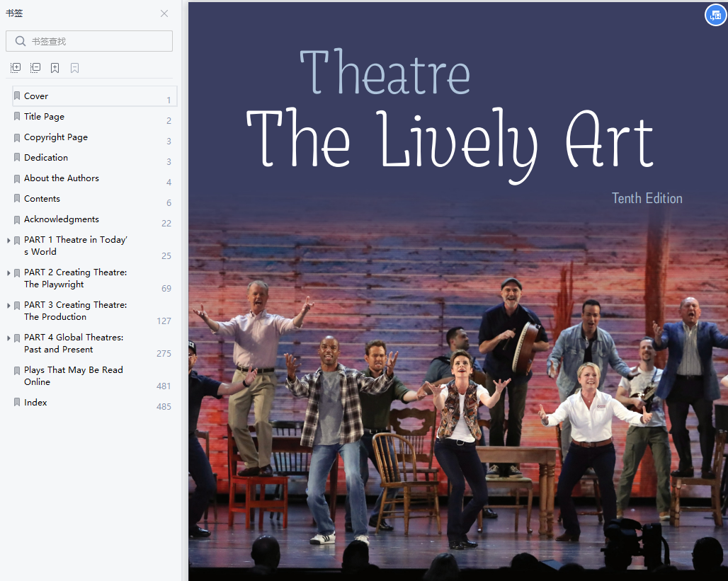
Task: Click page number 6 of Contents
Action: click(169, 203)
